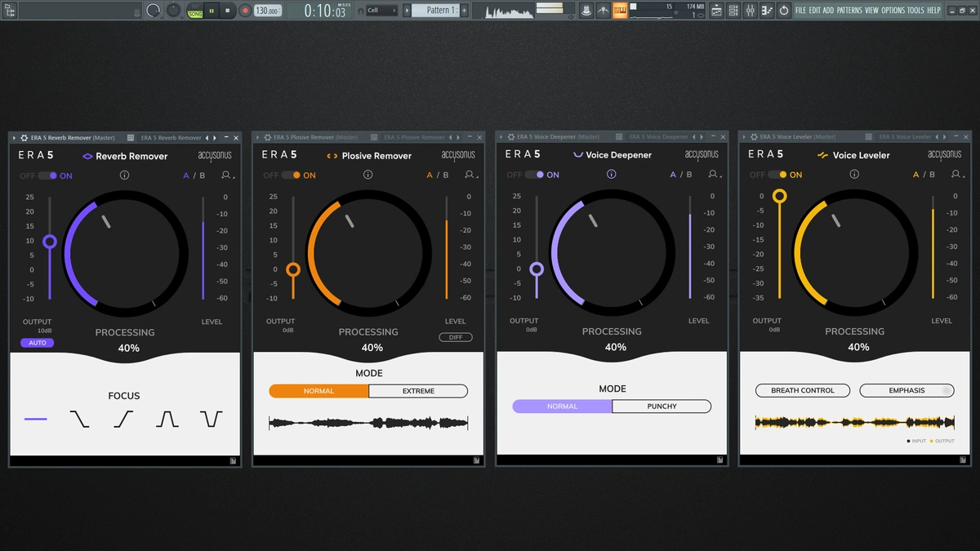The width and height of the screenshot is (980, 551).
Task: Open the PATTERNS menu
Action: point(849,11)
